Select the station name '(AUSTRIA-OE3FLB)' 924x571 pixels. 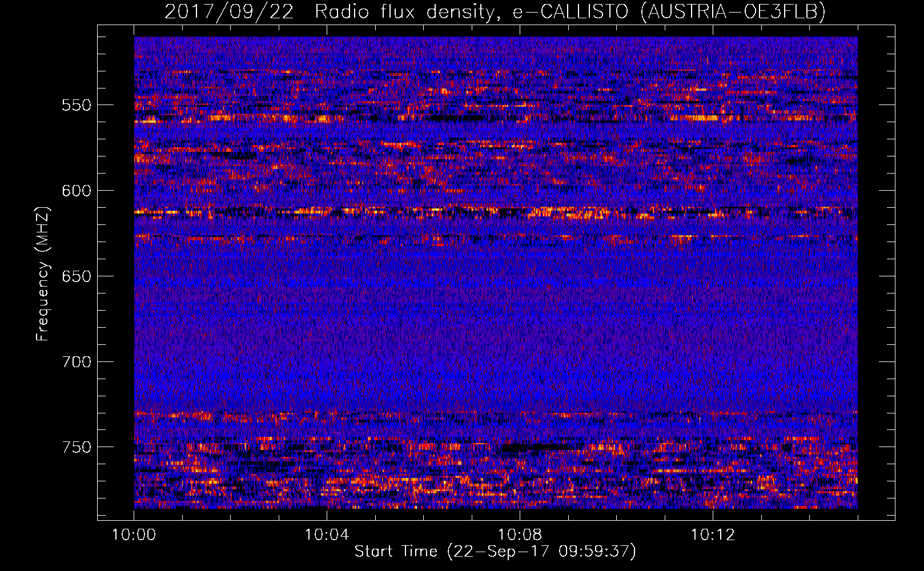pyautogui.click(x=733, y=11)
